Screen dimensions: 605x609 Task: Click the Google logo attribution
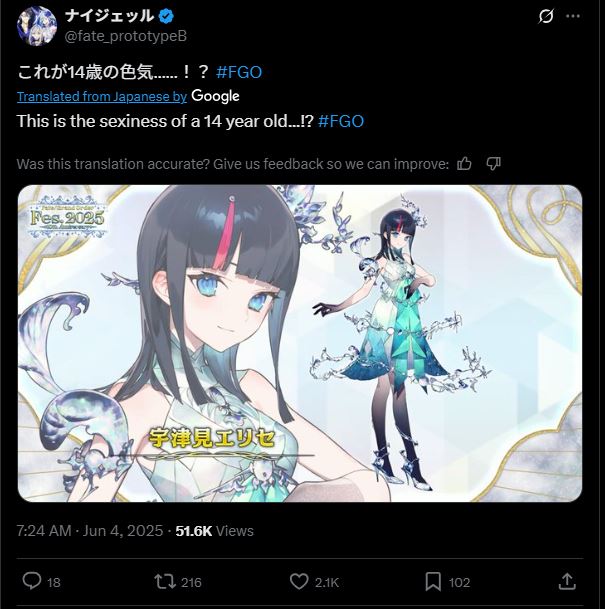point(216,96)
